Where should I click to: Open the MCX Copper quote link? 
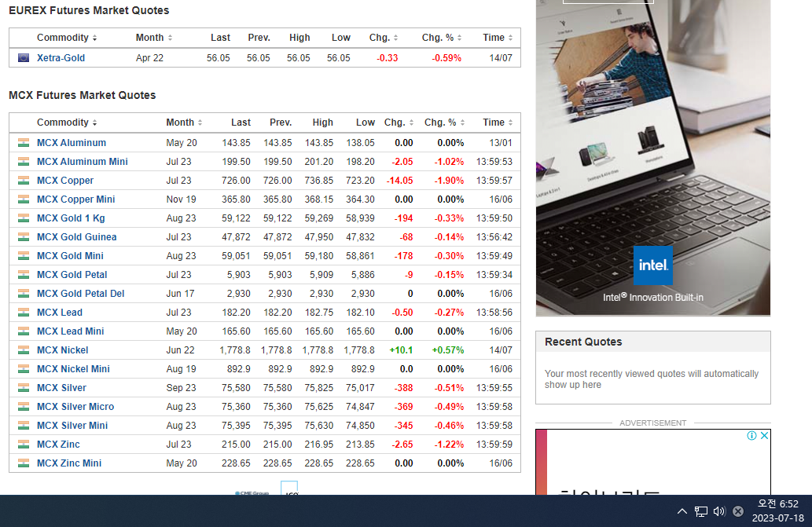65,181
